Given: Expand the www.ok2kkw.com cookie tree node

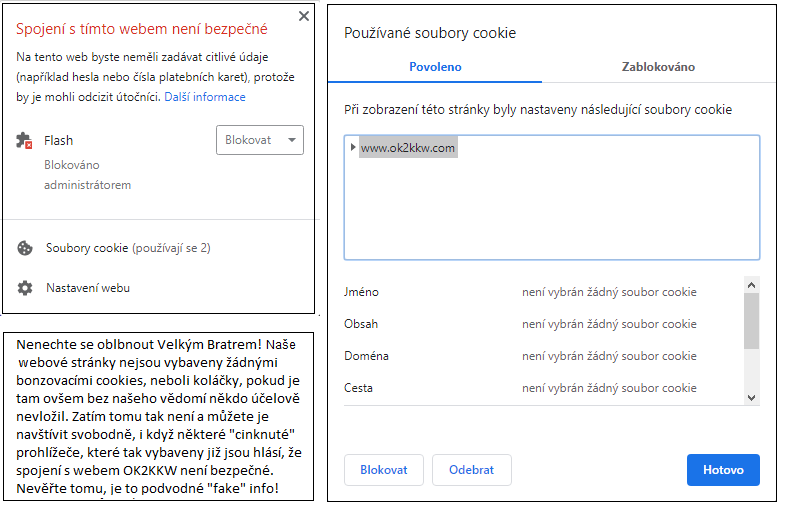Looking at the screenshot, I should (353, 147).
